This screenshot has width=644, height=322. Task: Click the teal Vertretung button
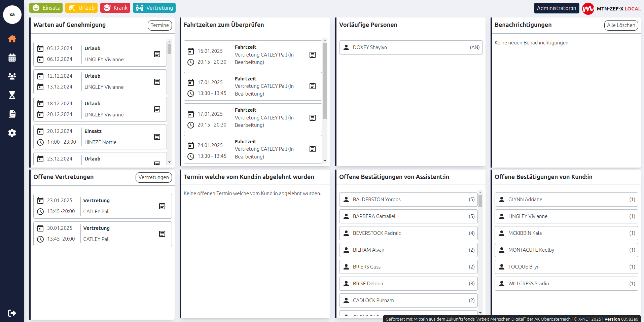click(x=154, y=8)
